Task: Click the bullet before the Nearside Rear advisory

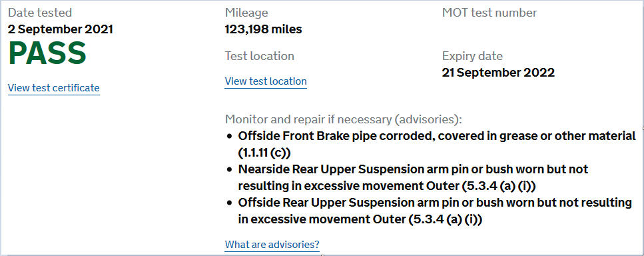Action: 229,169
